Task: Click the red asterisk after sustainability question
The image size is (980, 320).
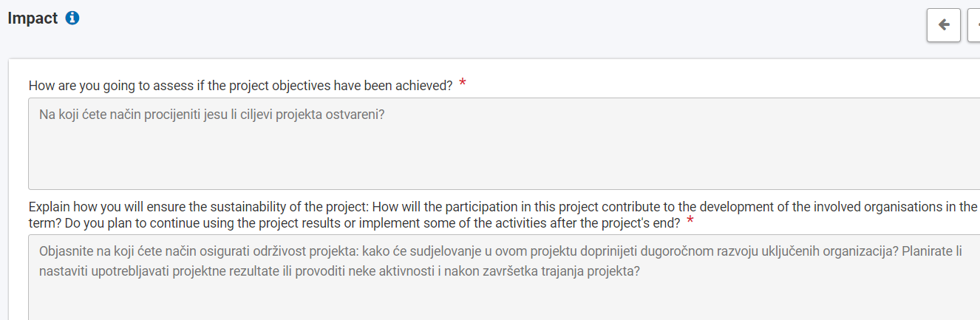Action: click(690, 221)
